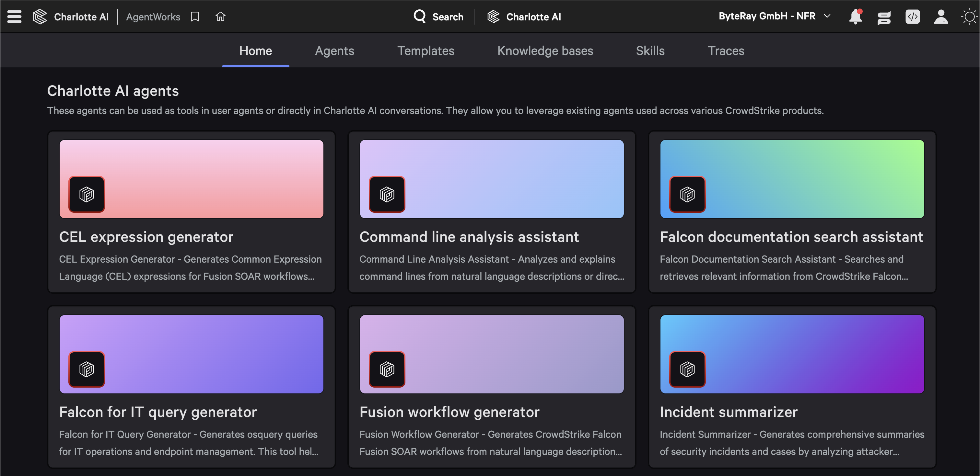Image resolution: width=980 pixels, height=476 pixels.
Task: Click the Falcon for IT Query Generator description
Action: pos(189,443)
